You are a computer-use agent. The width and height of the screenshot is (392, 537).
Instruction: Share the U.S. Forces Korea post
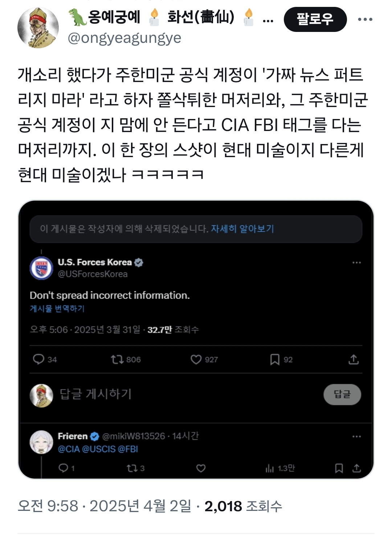click(354, 359)
